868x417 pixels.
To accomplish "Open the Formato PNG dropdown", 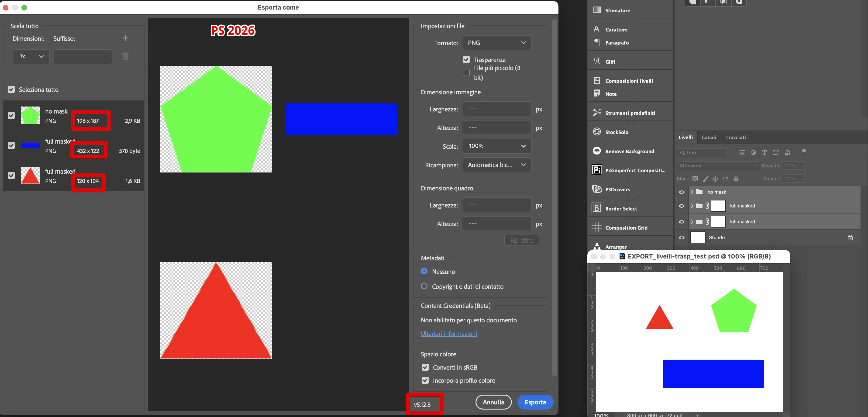I will [497, 43].
